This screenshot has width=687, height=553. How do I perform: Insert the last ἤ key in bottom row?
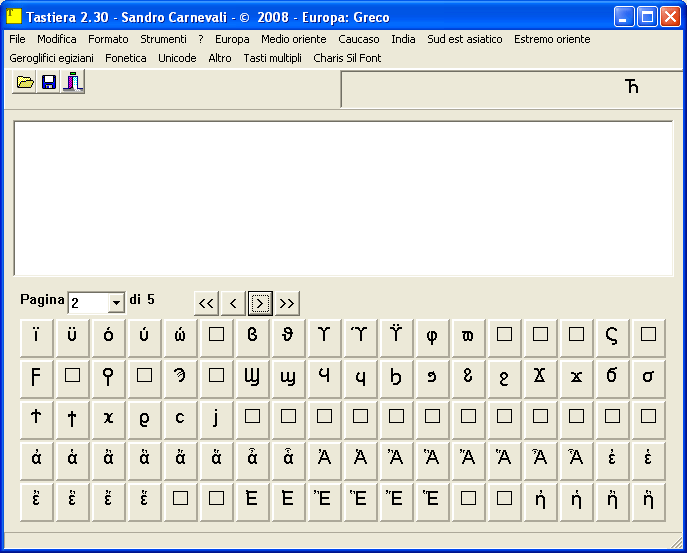pyautogui.click(x=648, y=501)
